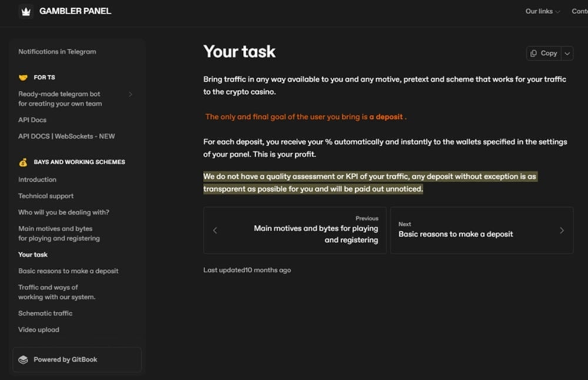
Task: Open the Our links dropdown
Action: coord(541,11)
